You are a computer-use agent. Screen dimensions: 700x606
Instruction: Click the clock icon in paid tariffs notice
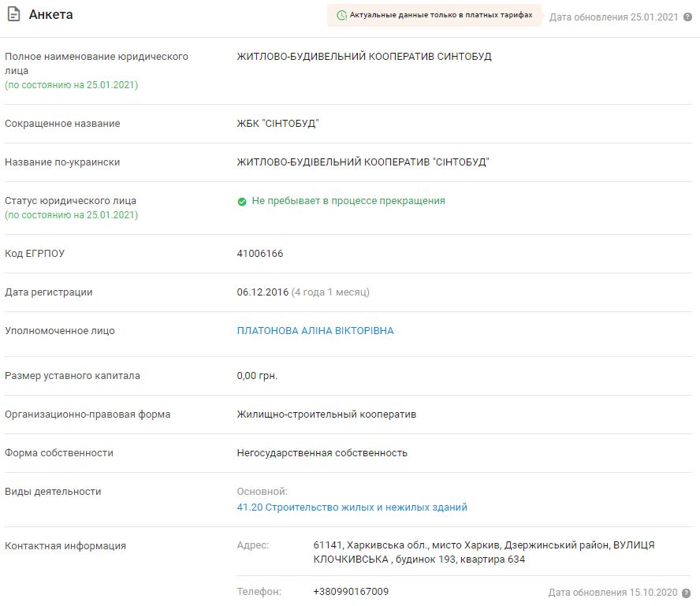click(341, 15)
